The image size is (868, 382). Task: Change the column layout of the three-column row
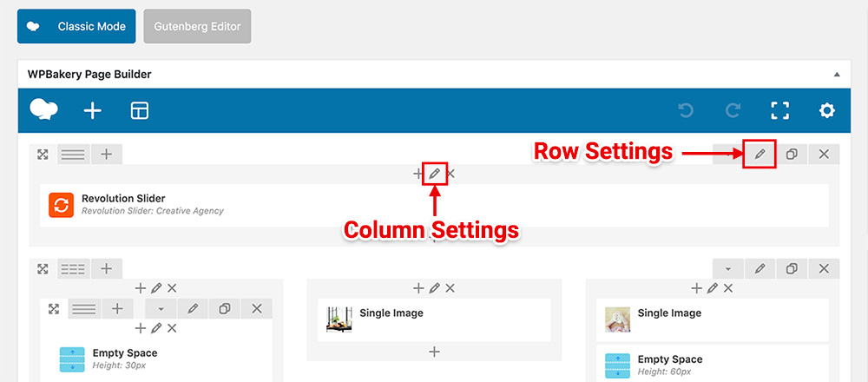pyautogui.click(x=73, y=269)
